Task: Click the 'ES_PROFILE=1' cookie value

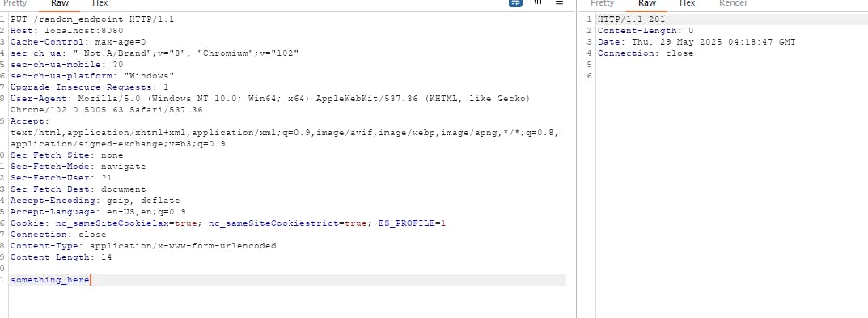Action: pos(412,224)
